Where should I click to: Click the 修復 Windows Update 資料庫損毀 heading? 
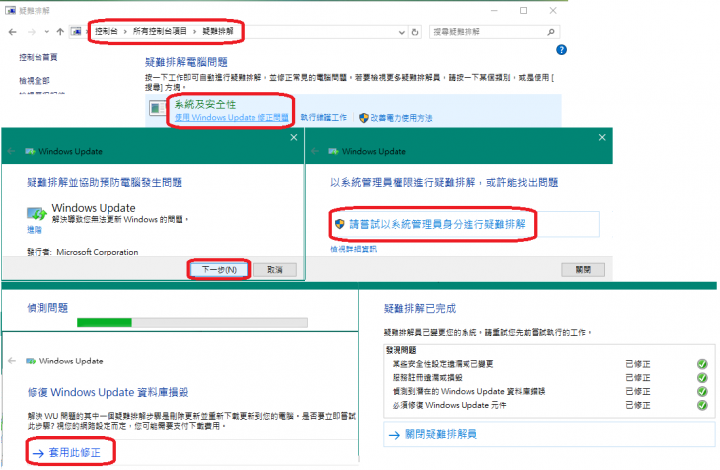tap(108, 392)
